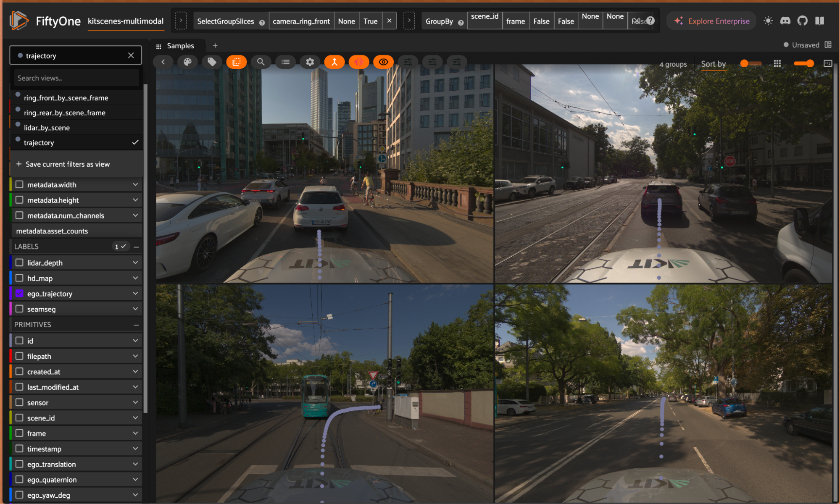The height and width of the screenshot is (504, 840).
Task: Insert a view stage before SelectGroupSlices
Action: [181, 21]
